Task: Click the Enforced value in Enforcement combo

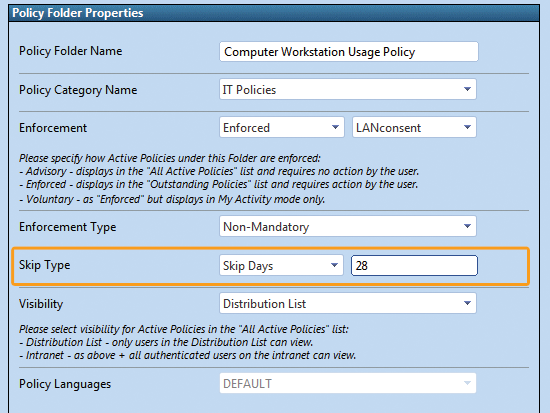Action: [246, 128]
